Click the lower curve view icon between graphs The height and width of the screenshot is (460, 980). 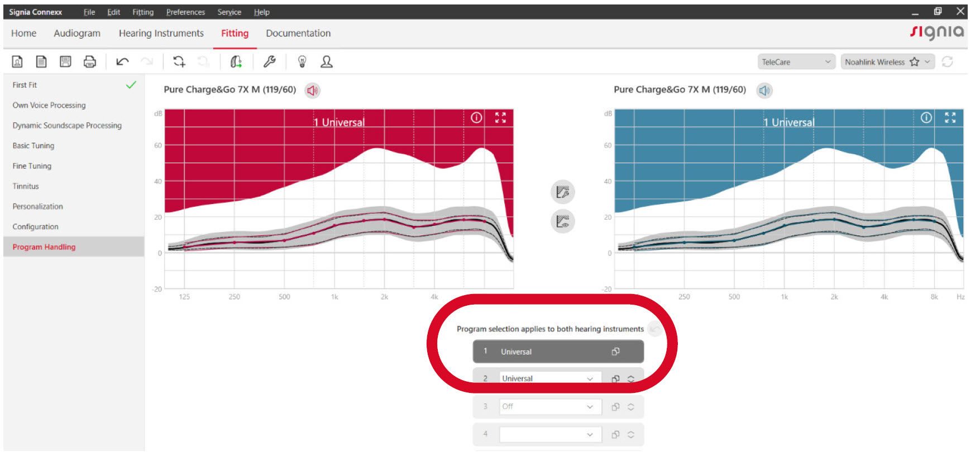563,221
